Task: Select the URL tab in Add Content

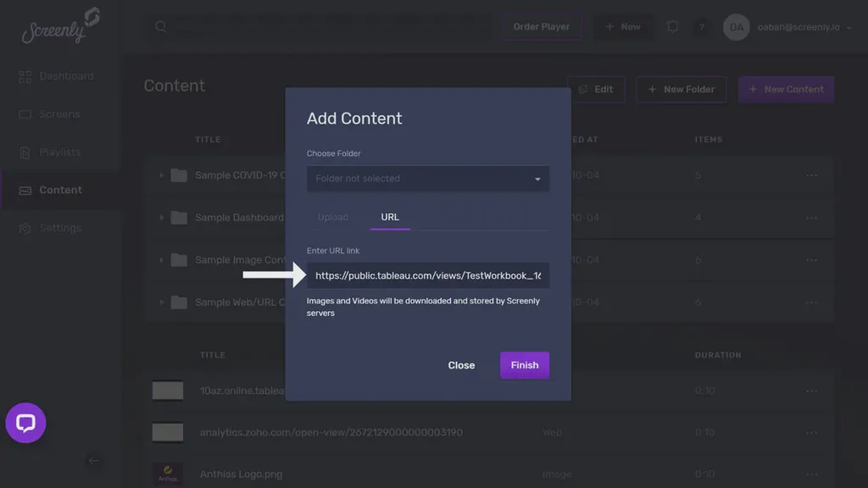Action: 389,217
